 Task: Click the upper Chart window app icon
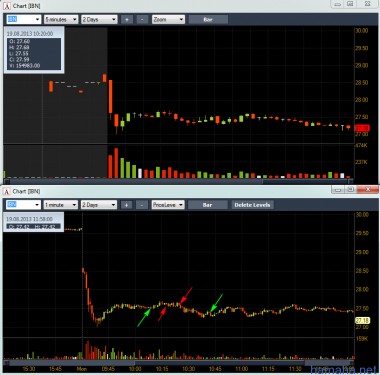7,6
